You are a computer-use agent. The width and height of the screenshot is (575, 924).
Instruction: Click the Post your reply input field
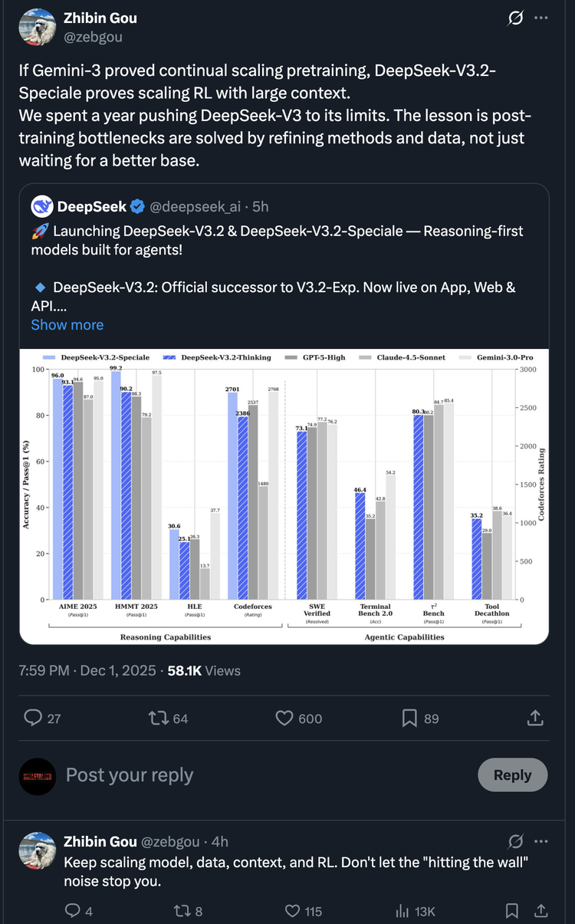point(130,775)
